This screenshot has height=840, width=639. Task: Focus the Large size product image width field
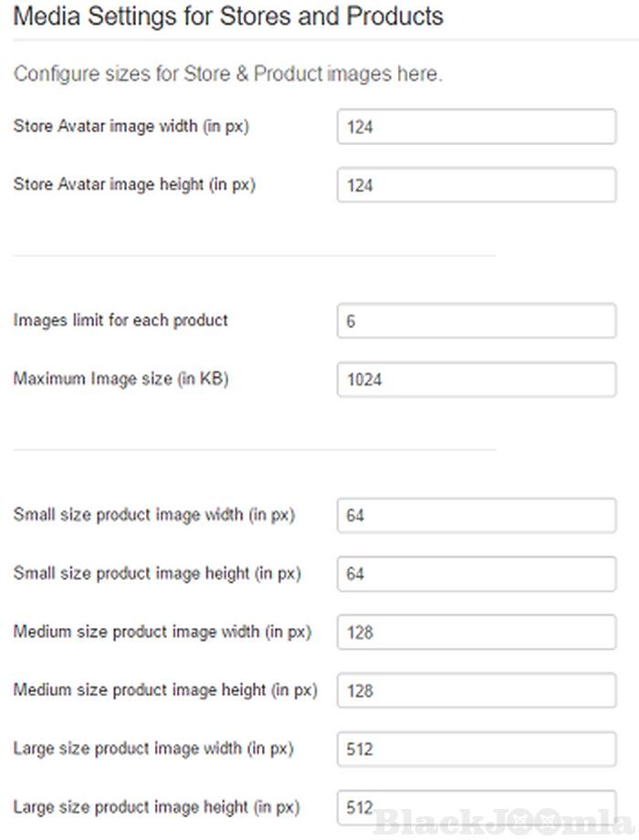[477, 750]
